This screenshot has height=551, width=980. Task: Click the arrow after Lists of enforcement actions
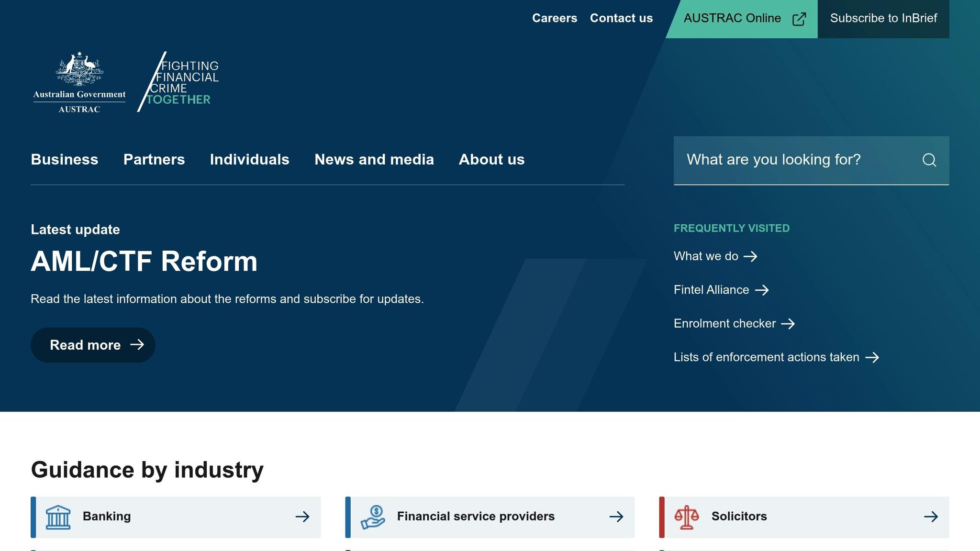click(x=872, y=357)
